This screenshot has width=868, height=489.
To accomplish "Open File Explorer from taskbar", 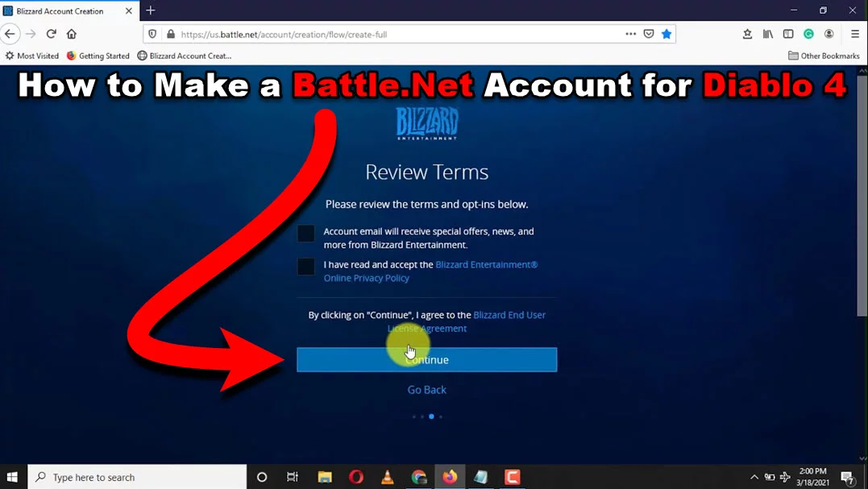I will click(325, 477).
